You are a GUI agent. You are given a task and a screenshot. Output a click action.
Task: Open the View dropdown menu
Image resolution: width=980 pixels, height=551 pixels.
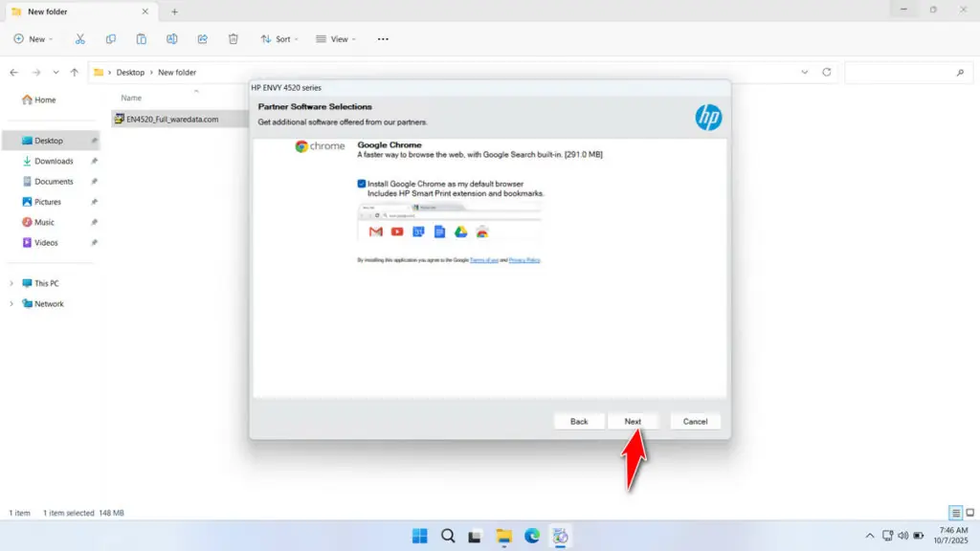point(335,39)
